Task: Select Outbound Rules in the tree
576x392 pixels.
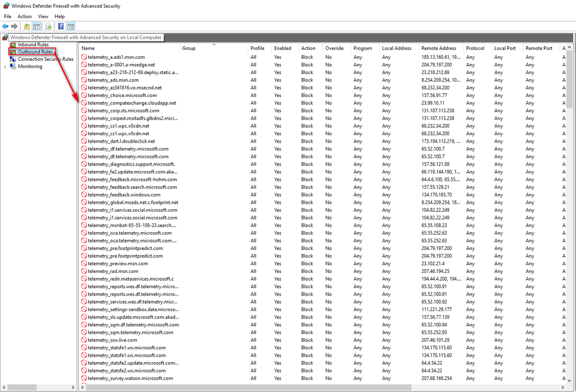Action: tap(35, 52)
